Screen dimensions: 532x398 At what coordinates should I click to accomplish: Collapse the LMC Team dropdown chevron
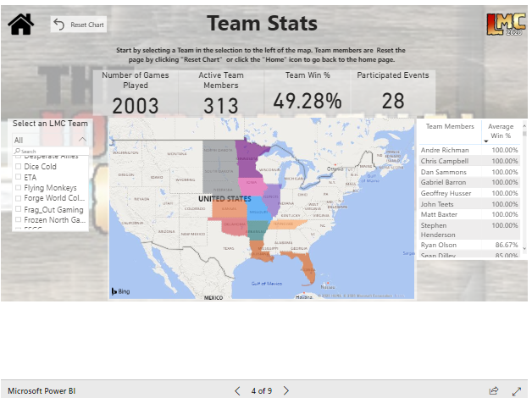(x=82, y=140)
